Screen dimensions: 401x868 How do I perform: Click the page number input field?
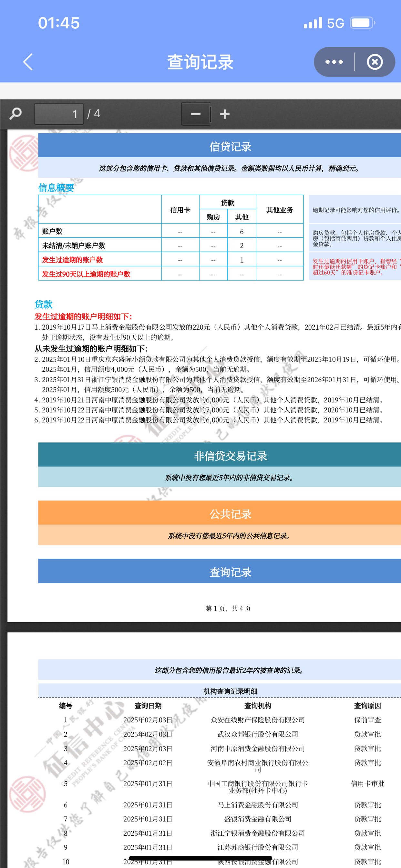(59, 114)
